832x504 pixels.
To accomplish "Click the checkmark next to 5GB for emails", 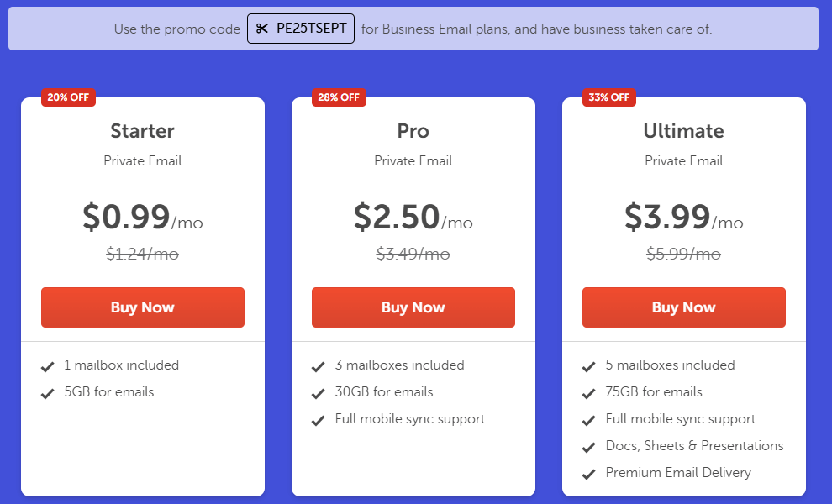I will tap(48, 393).
